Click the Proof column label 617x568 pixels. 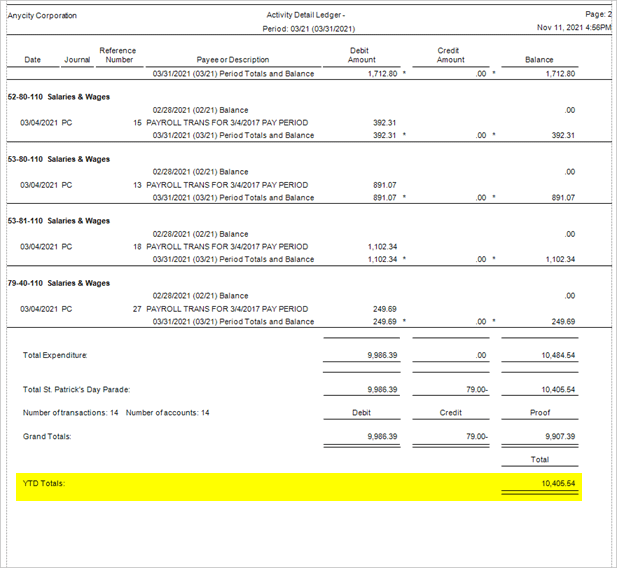tap(540, 413)
